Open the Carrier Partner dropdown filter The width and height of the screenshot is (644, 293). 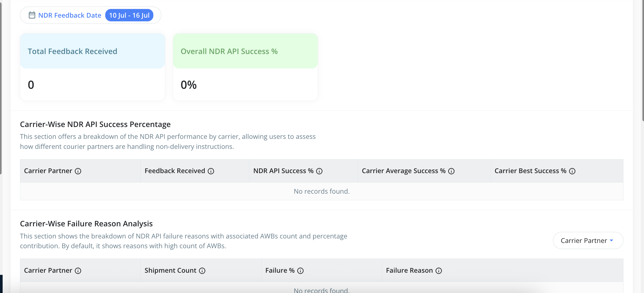coord(583,241)
